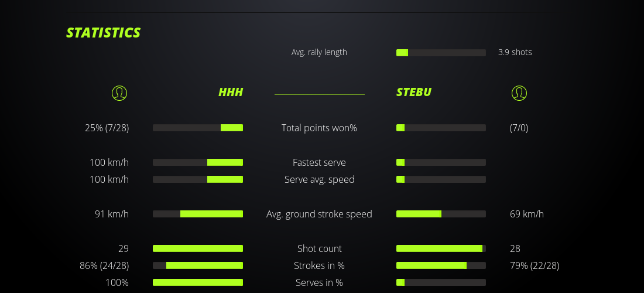
Task: Click STEBU's Total points won bar
Action: [x=441, y=128]
